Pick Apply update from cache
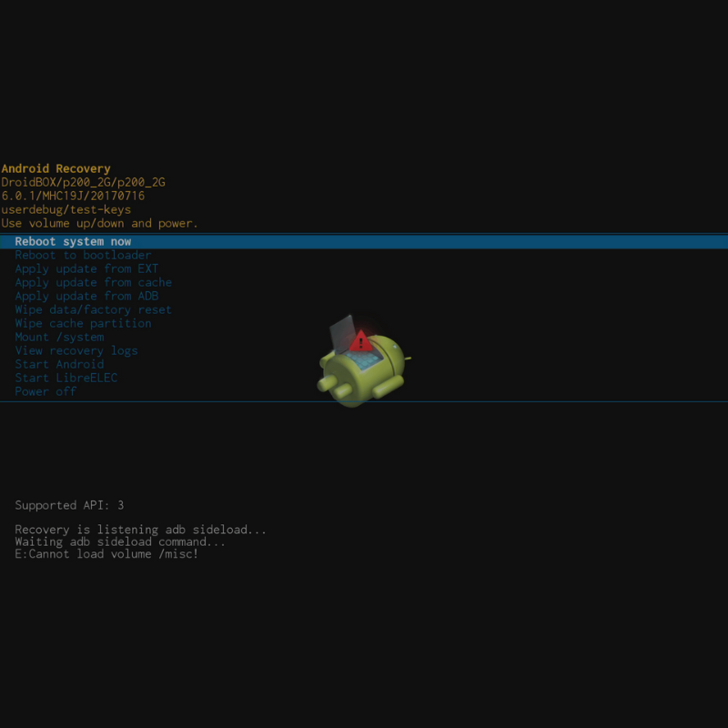 point(93,283)
